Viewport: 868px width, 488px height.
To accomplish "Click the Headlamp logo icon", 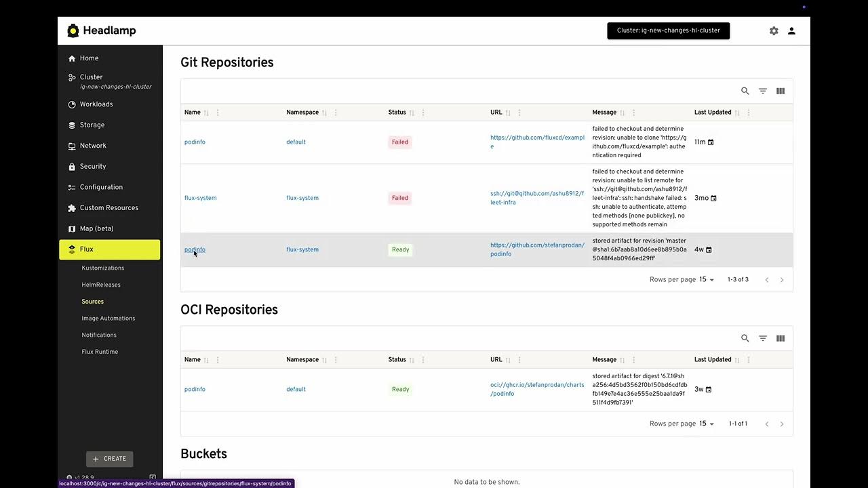I will 73,30.
